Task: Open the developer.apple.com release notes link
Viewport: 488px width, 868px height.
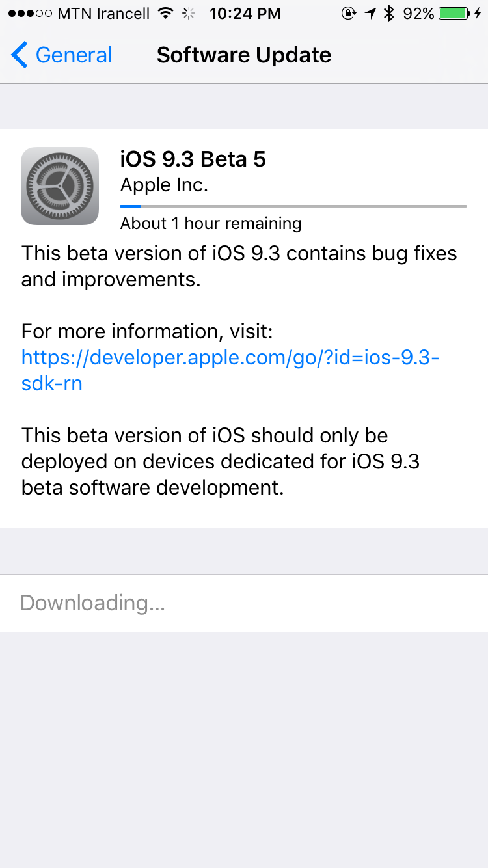Action: (x=230, y=370)
